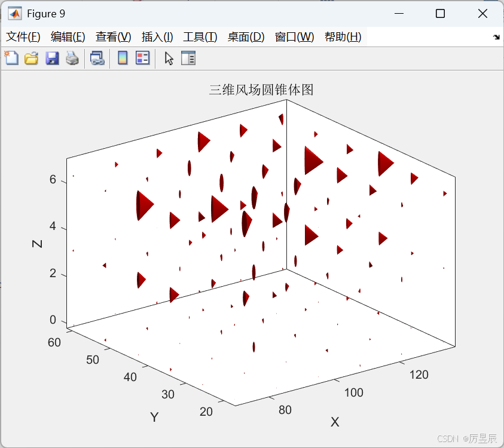Print the figure with the printer icon
Image resolution: width=504 pixels, height=448 pixels.
click(x=72, y=58)
